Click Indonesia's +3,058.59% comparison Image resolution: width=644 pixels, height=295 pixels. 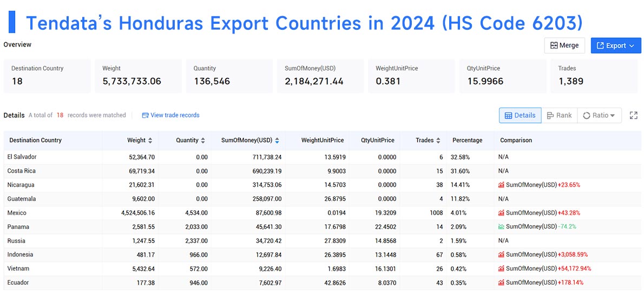coord(573,255)
